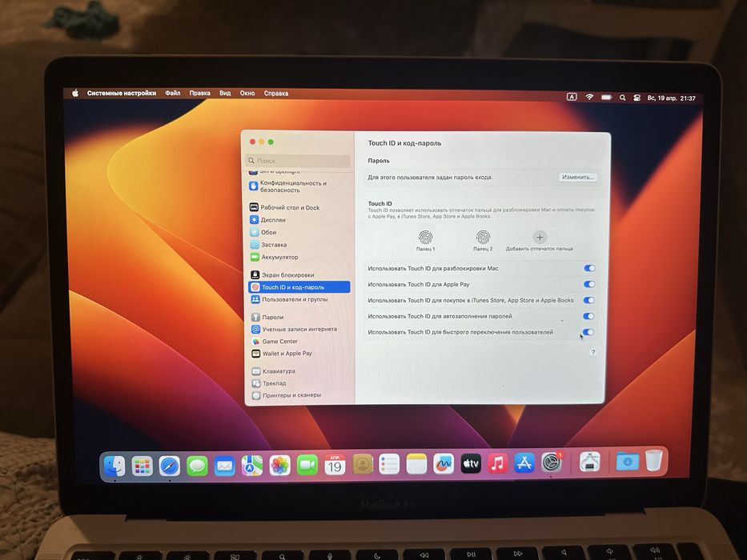Open Maps app in the Dock
747x560 pixels.
(252, 466)
